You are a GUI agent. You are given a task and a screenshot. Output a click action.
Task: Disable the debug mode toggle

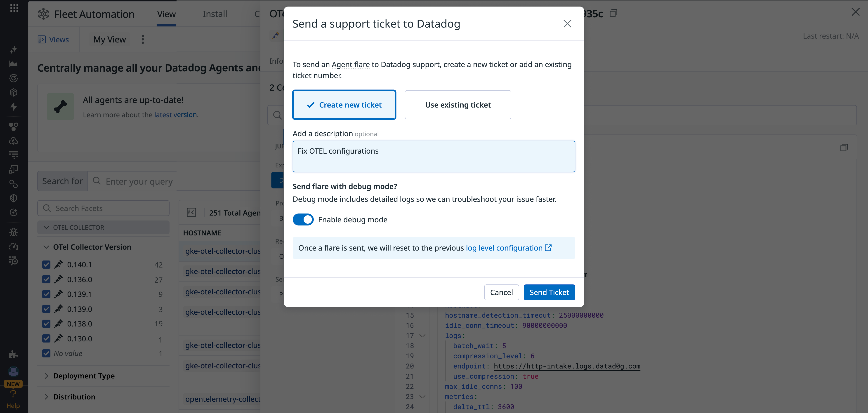(303, 220)
